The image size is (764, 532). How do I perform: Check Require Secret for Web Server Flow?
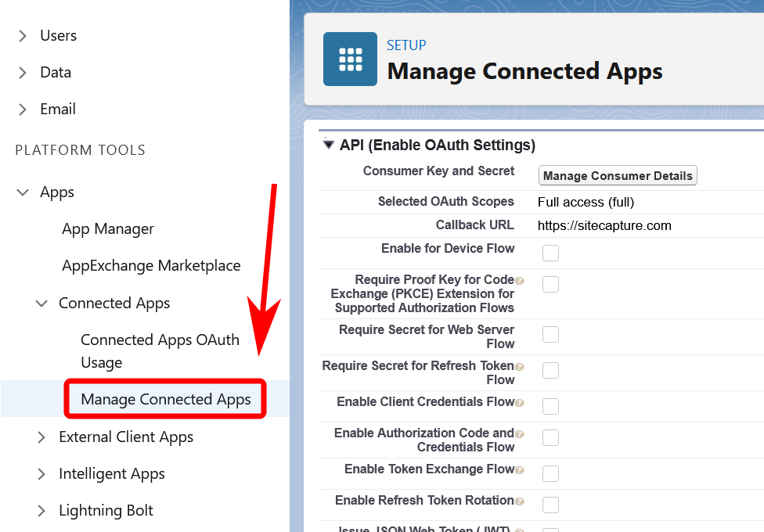(x=550, y=334)
